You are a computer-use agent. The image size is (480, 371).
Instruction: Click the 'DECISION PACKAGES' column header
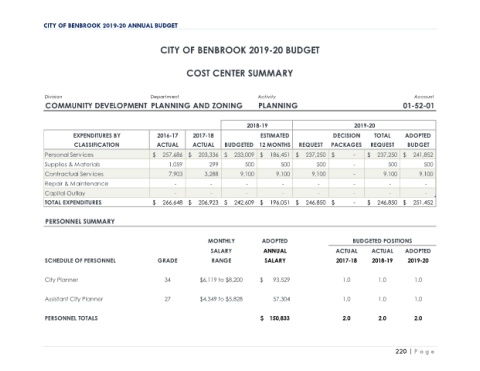click(346, 140)
